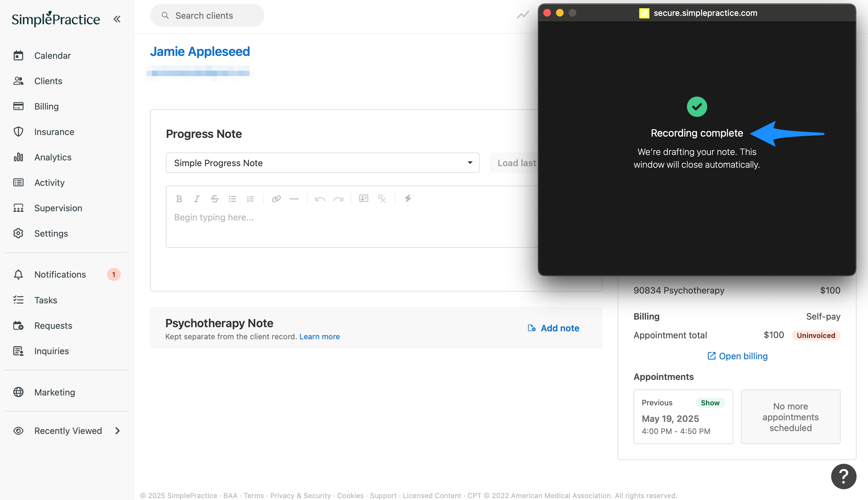Open Notifications with one unread badge
Viewport: 868px width, 500px height.
pyautogui.click(x=60, y=274)
